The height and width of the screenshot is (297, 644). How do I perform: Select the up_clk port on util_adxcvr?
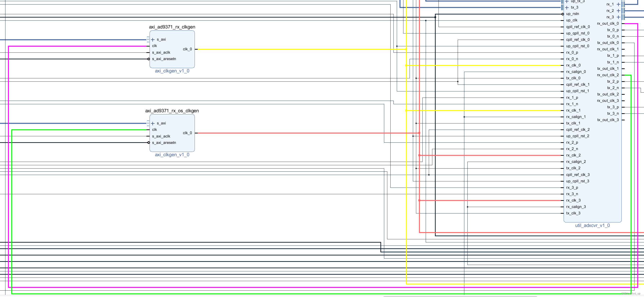(x=571, y=20)
